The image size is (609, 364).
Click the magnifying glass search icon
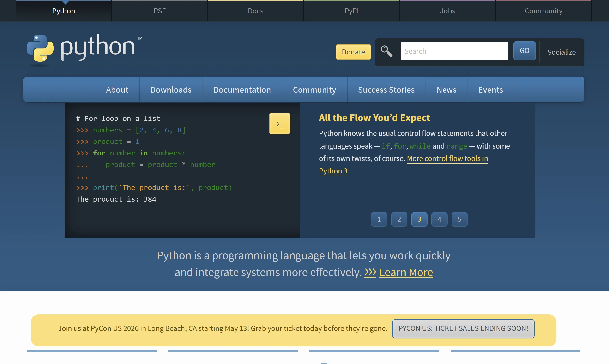point(386,51)
